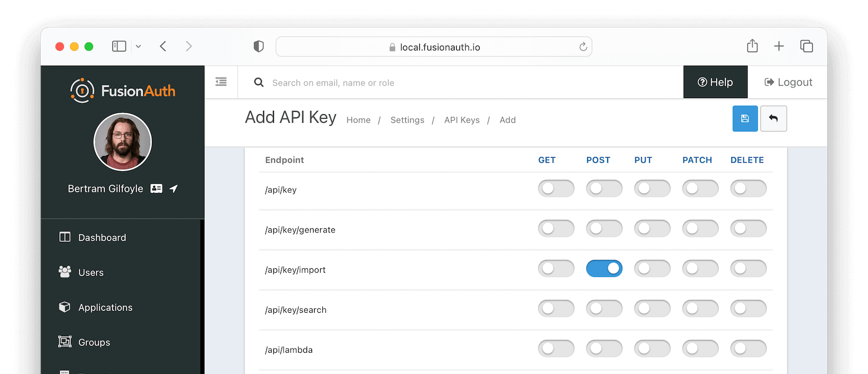The width and height of the screenshot is (868, 374).
Task: Turn on PUT for /api/key/generate
Action: pos(652,229)
